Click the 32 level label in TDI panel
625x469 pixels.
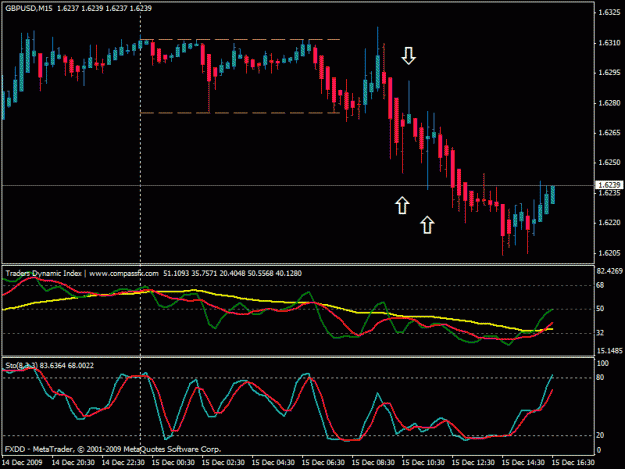pyautogui.click(x=600, y=333)
